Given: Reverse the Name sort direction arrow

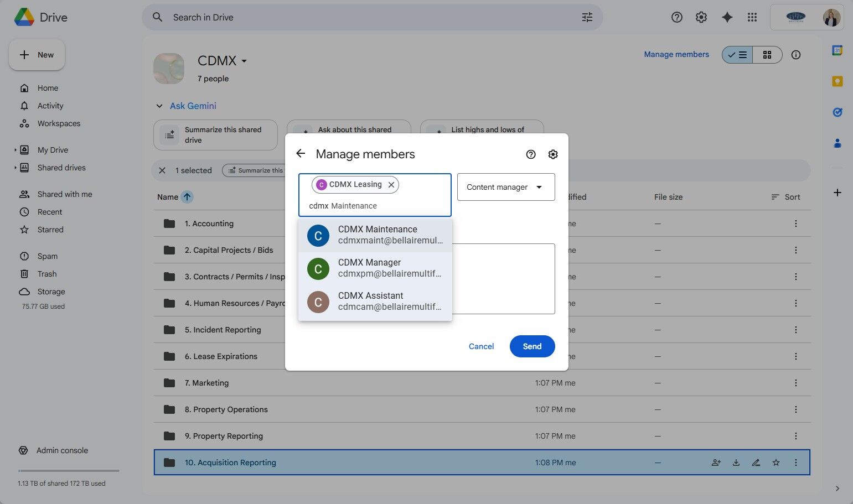Looking at the screenshot, I should click(187, 197).
